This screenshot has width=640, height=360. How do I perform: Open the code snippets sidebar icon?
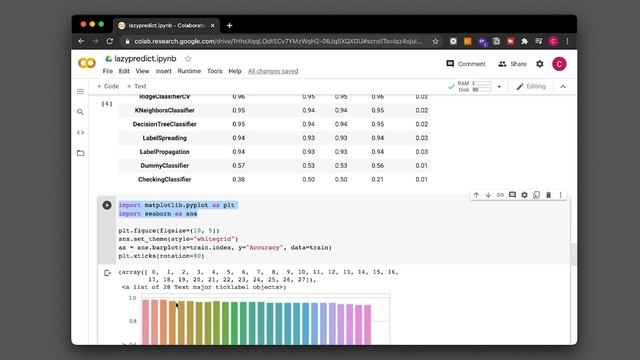point(80,133)
